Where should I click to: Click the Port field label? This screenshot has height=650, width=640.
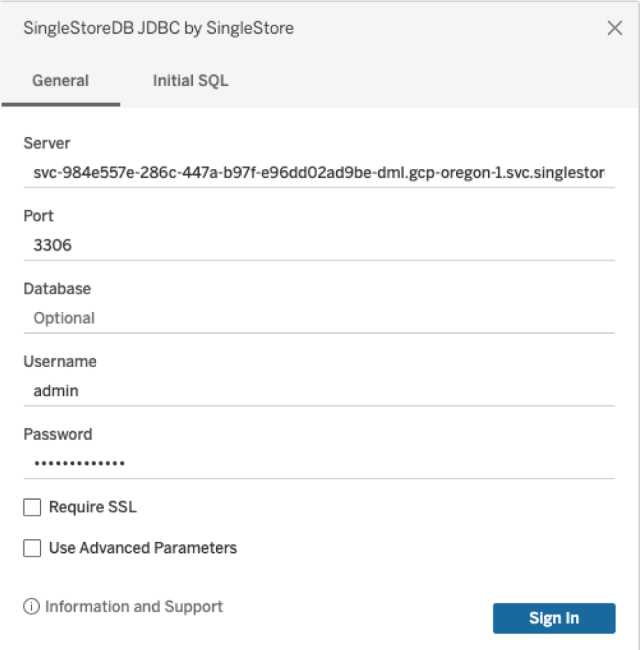[x=39, y=216]
